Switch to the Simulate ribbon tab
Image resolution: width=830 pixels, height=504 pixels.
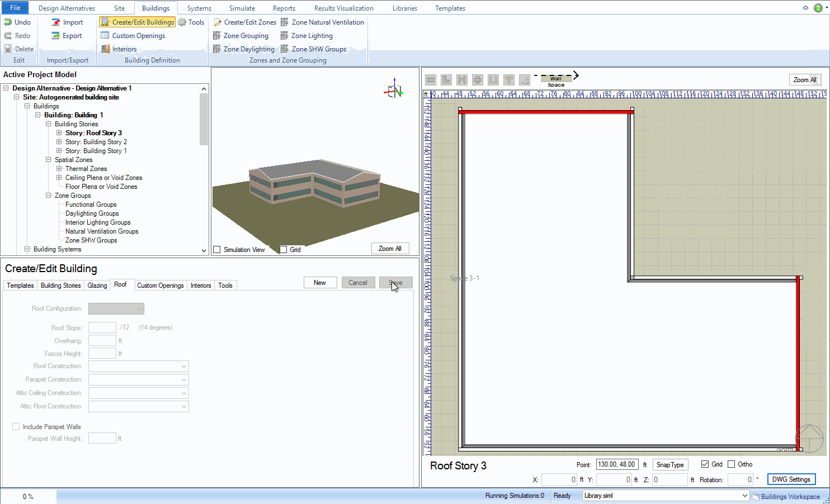tap(242, 8)
